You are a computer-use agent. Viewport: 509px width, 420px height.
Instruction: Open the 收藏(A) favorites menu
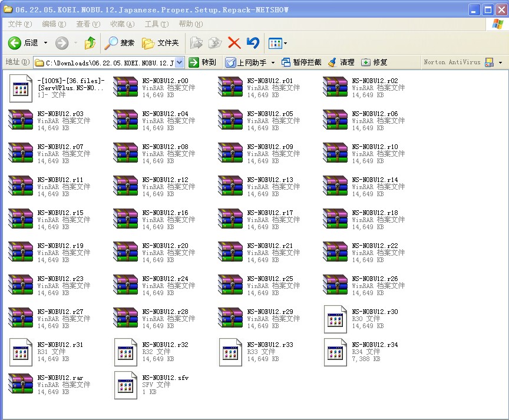(x=122, y=24)
